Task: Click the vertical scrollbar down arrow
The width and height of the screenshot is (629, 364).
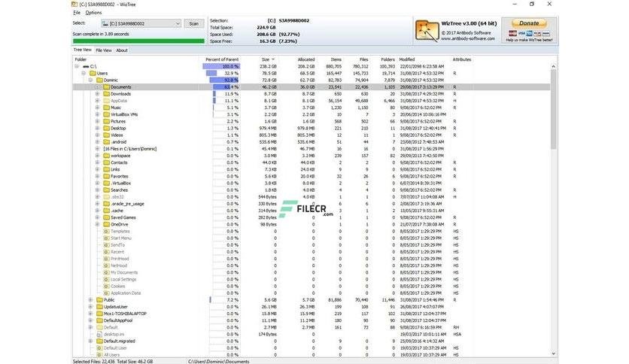Action: (x=554, y=353)
